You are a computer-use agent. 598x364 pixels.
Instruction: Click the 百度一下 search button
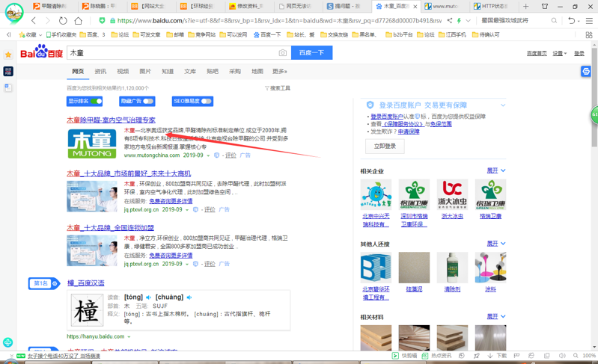click(x=311, y=52)
